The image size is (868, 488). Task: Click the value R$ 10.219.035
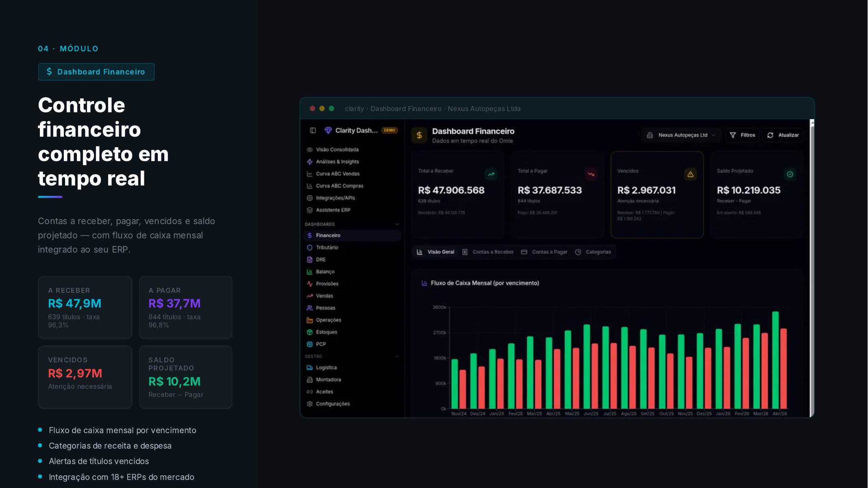coord(748,190)
